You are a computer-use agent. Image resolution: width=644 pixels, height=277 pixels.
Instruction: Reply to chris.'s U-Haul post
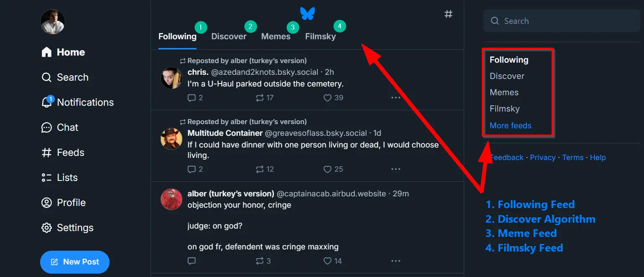click(192, 98)
